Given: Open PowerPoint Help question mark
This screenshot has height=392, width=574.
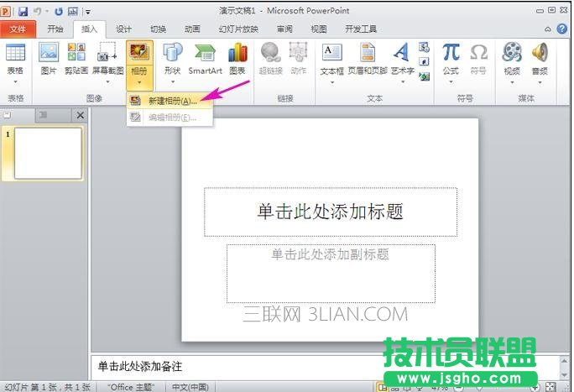Looking at the screenshot, I should [x=562, y=29].
